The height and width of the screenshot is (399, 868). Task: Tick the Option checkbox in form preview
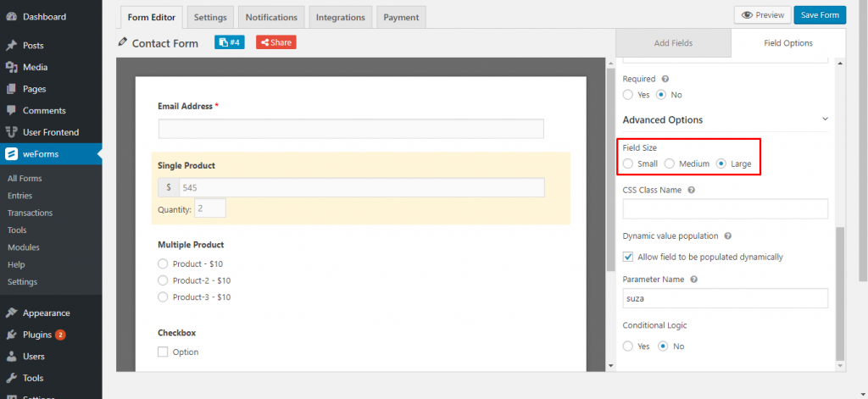[163, 352]
